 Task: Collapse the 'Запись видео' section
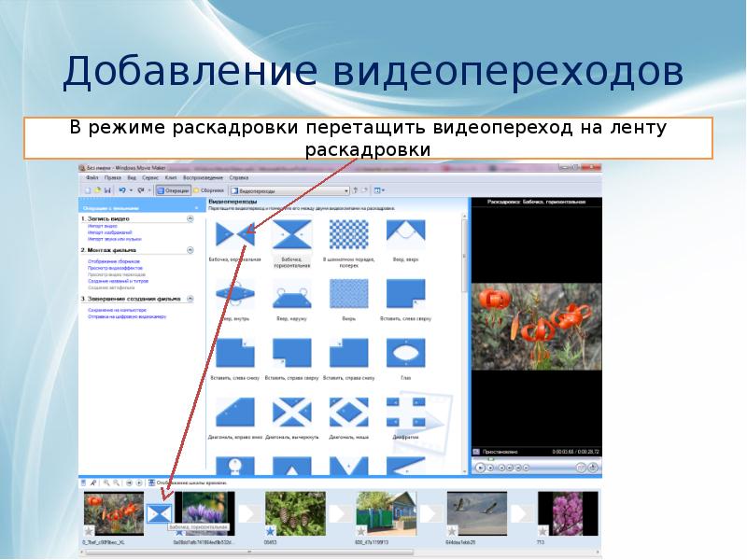(x=190, y=218)
